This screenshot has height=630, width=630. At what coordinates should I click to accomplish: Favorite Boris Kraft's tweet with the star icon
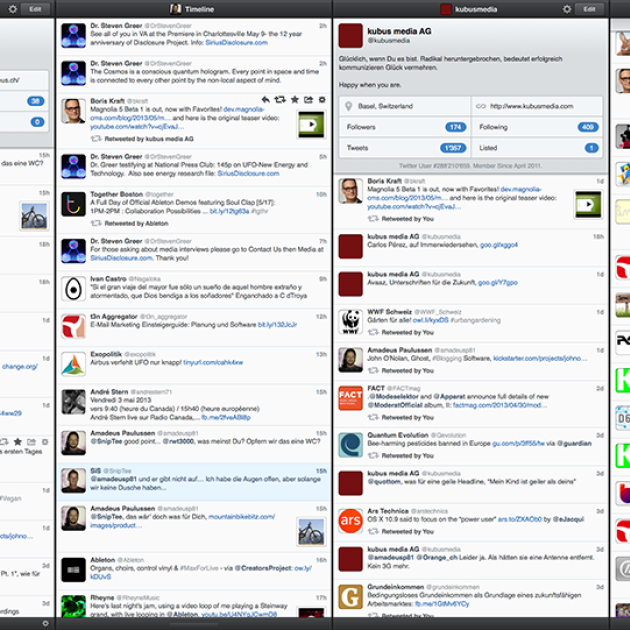(x=295, y=100)
